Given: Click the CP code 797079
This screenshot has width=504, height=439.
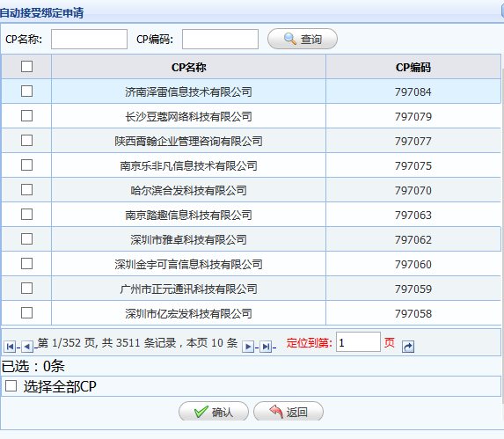Looking at the screenshot, I should point(413,116).
